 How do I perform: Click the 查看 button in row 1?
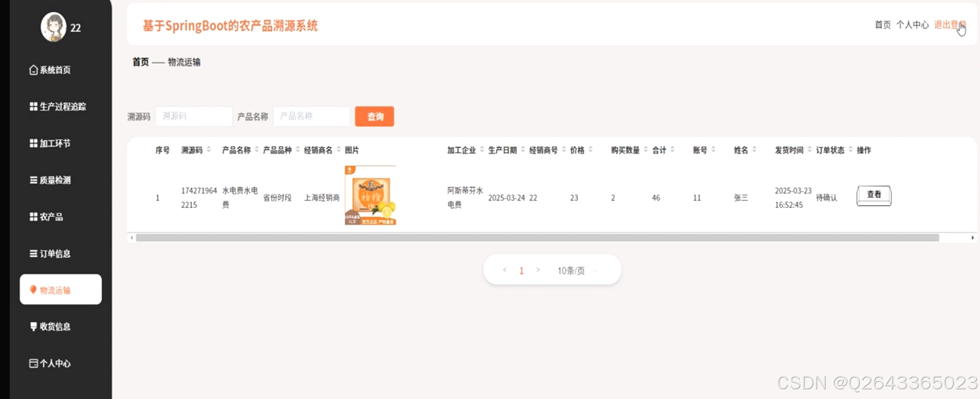coord(874,195)
